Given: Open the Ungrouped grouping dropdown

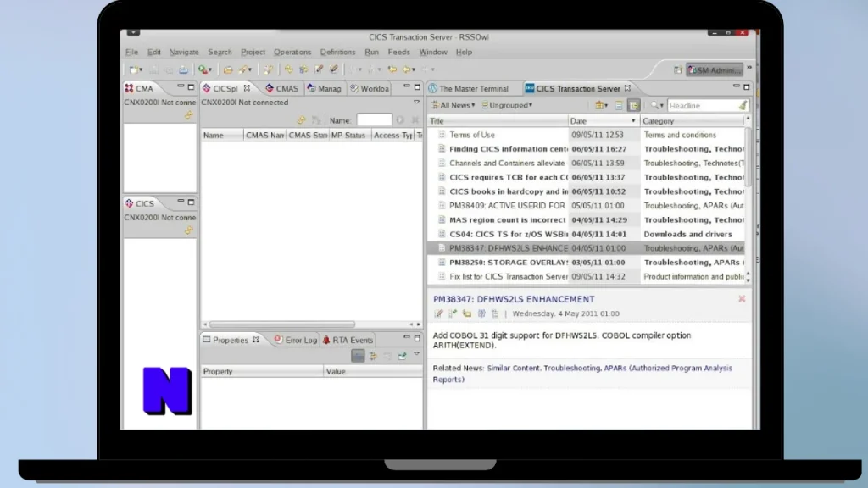Looking at the screenshot, I should 507,105.
